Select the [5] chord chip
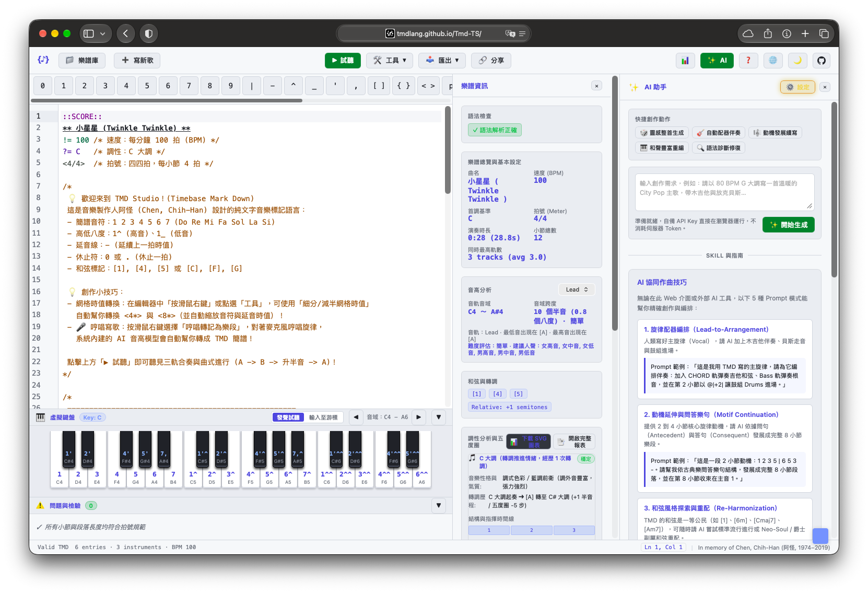 tap(518, 394)
